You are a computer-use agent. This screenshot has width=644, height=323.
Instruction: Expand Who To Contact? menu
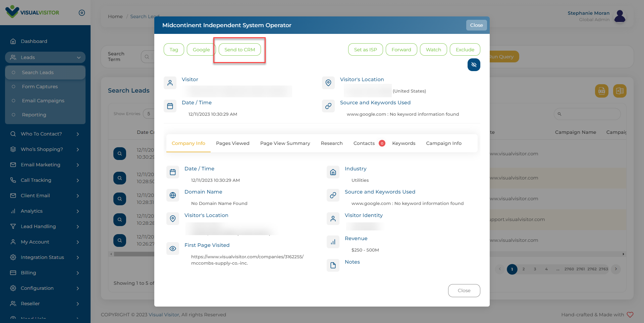(x=45, y=134)
